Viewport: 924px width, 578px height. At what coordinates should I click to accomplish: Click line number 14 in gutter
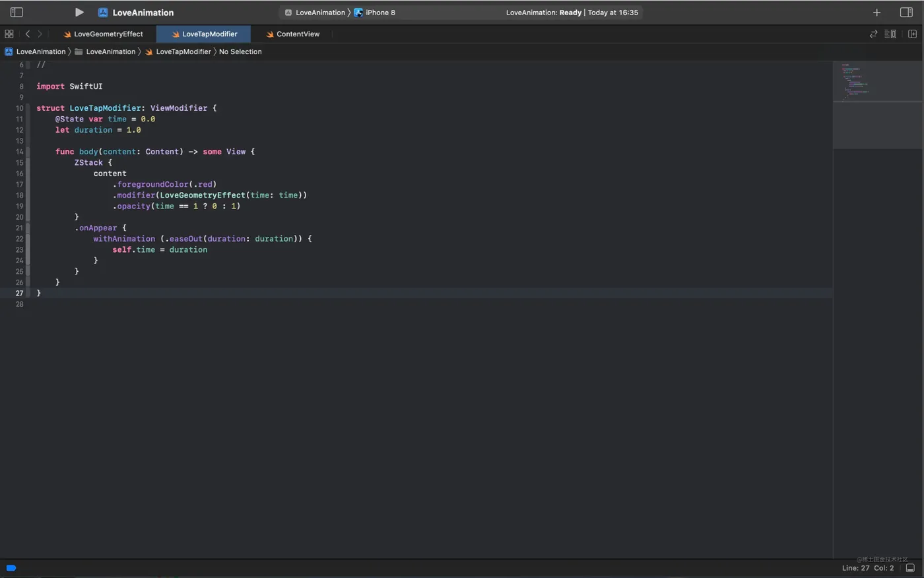pyautogui.click(x=20, y=152)
